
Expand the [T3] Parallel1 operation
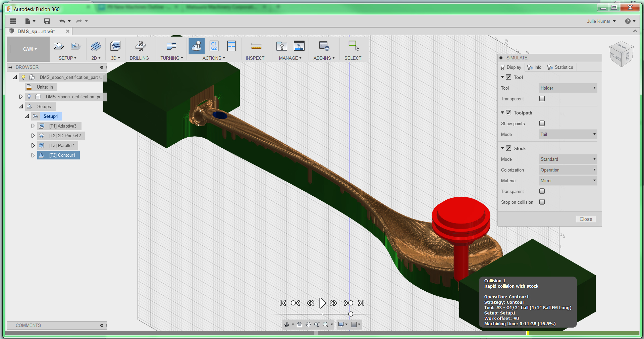[x=33, y=146]
